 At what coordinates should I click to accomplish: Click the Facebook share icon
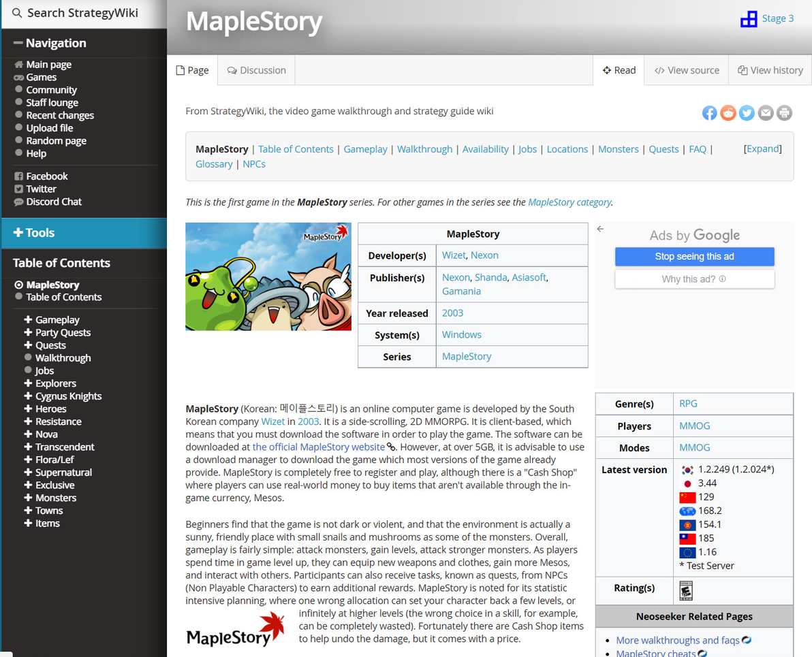pos(709,113)
